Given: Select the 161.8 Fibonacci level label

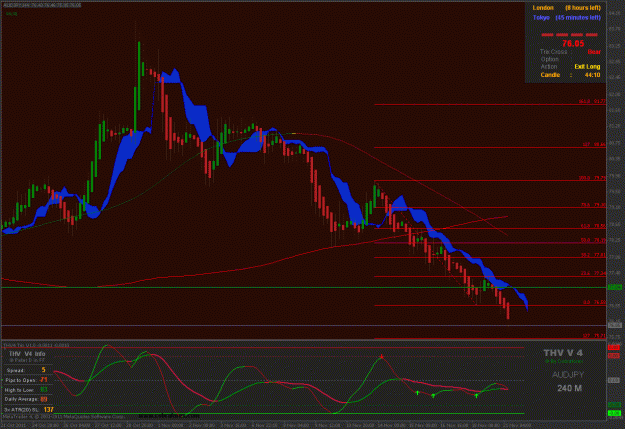Looking at the screenshot, I should 592,102.
